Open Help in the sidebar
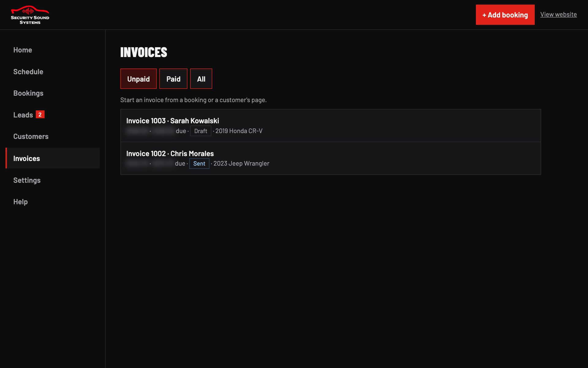 pyautogui.click(x=21, y=202)
